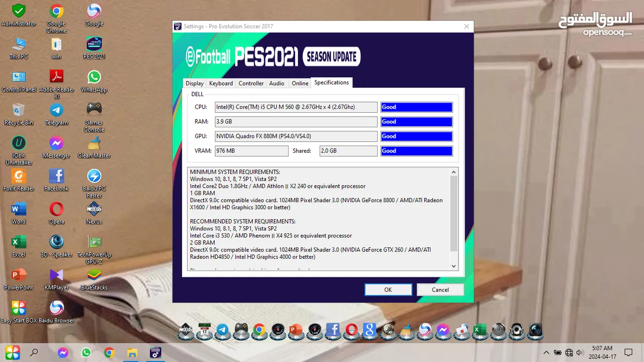Select the Telegram desktop icon

56,114
